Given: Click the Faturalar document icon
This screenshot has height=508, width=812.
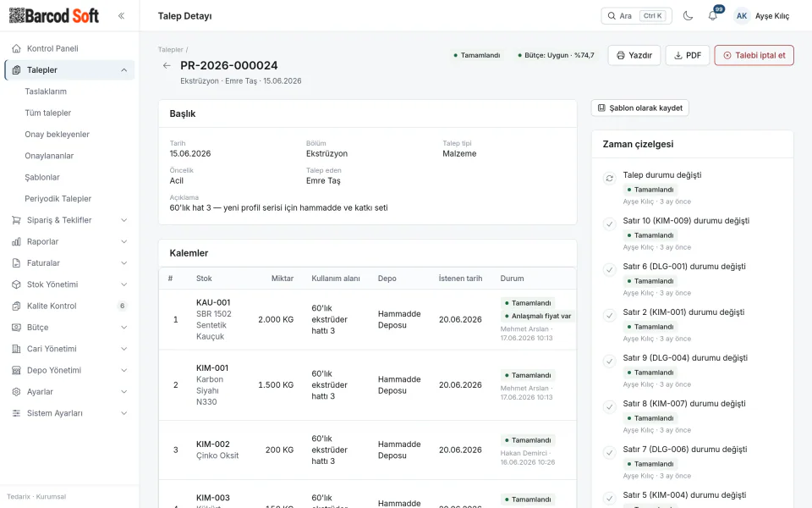Looking at the screenshot, I should click(x=17, y=263).
